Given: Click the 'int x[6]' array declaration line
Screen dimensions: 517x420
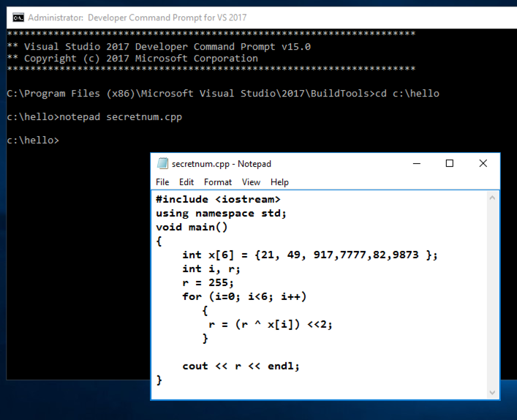Looking at the screenshot, I should (x=310, y=255).
